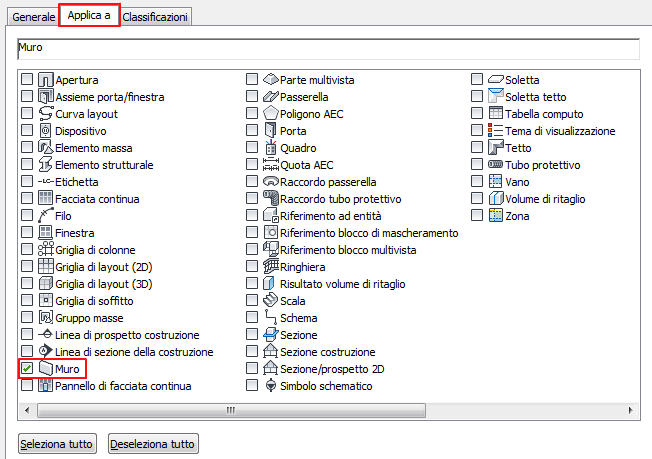The width and height of the screenshot is (652, 459).
Task: Enable the Apertura checkbox
Action: point(27,80)
